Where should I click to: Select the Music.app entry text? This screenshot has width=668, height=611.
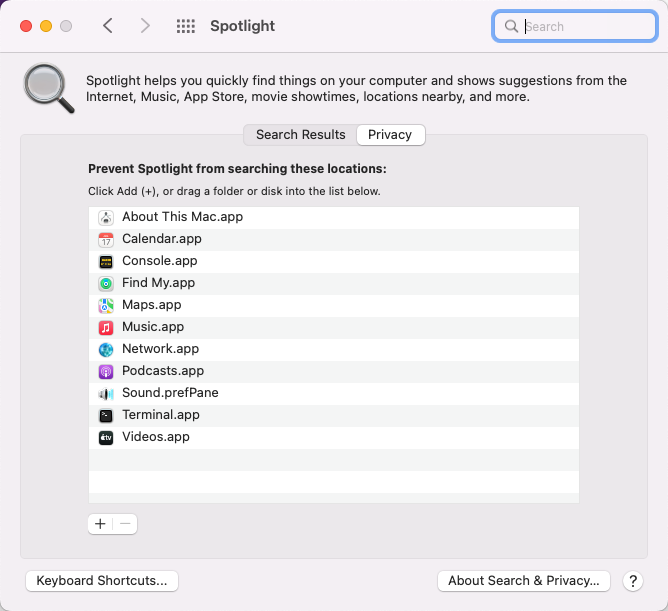point(153,327)
